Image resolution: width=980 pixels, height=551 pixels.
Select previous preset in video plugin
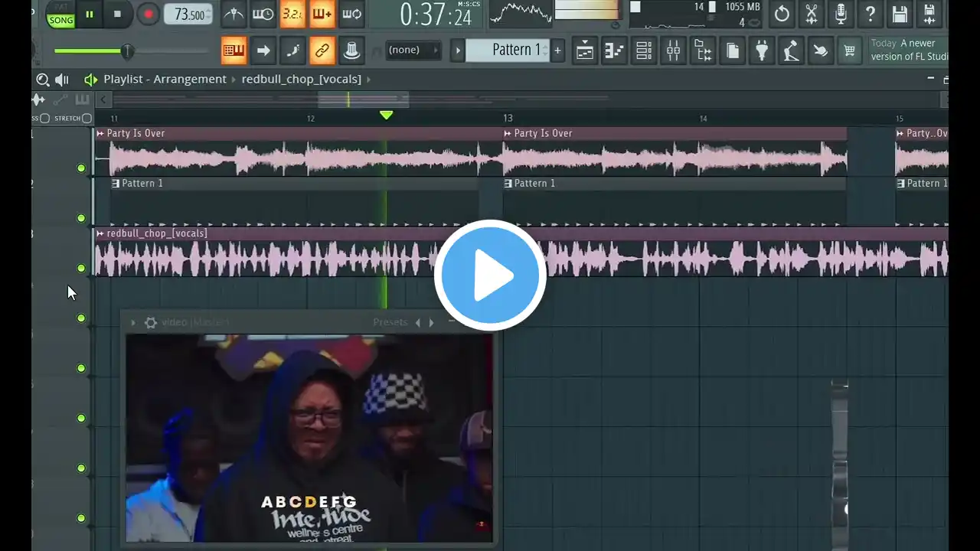pyautogui.click(x=418, y=323)
